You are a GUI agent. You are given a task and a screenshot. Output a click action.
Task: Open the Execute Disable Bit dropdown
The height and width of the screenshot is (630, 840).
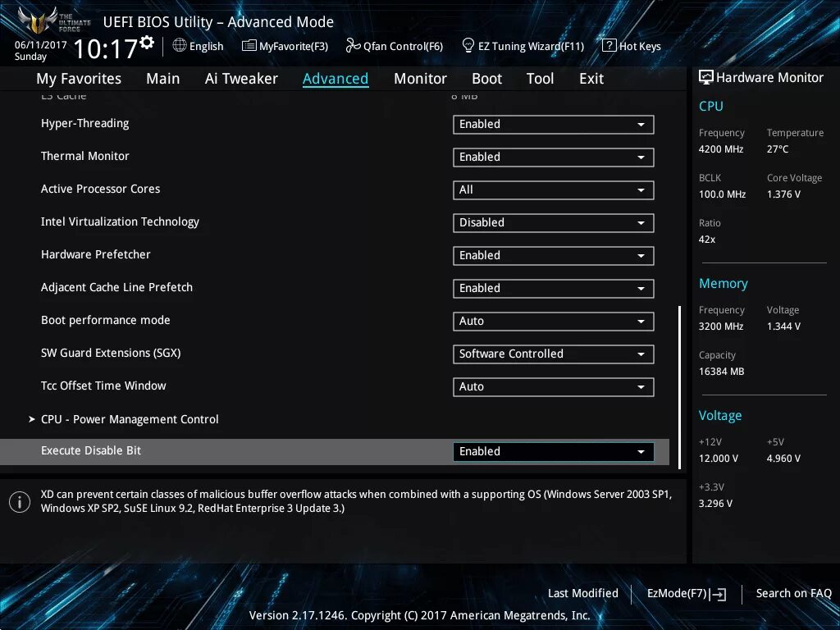[553, 452]
